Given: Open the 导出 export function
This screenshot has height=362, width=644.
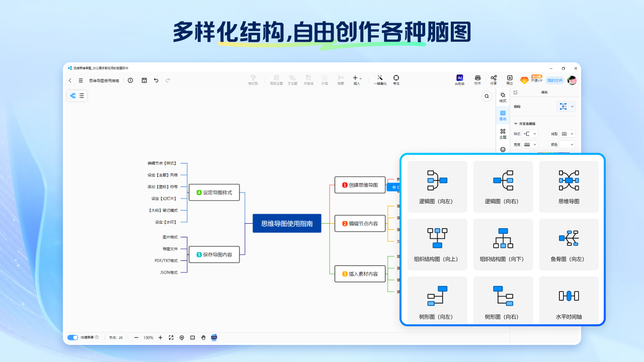Looking at the screenshot, I should tap(510, 79).
